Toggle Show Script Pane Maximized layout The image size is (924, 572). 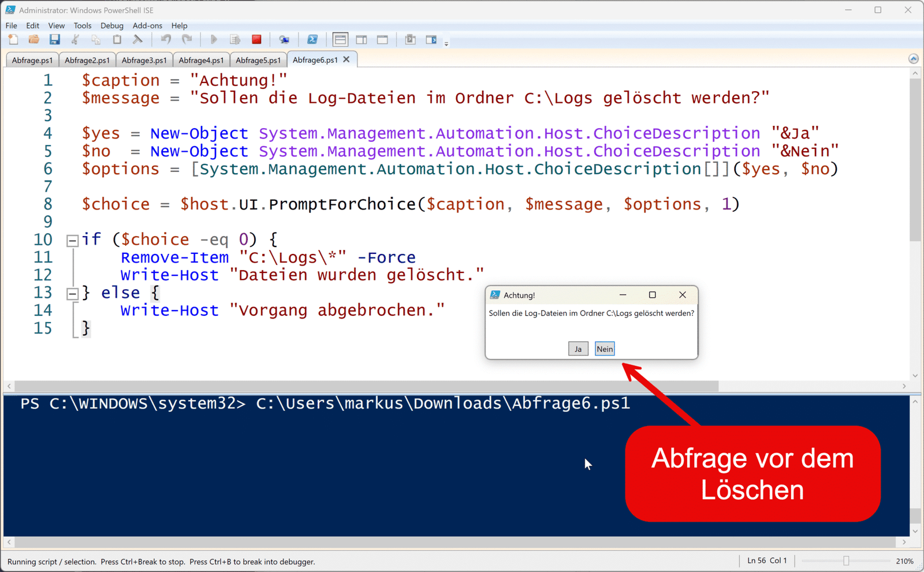(382, 40)
